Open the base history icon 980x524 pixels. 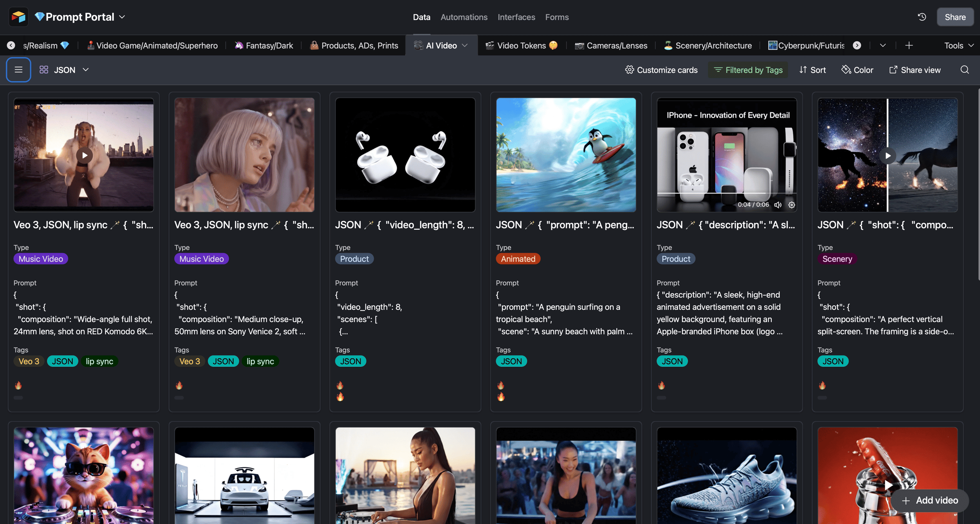[922, 17]
